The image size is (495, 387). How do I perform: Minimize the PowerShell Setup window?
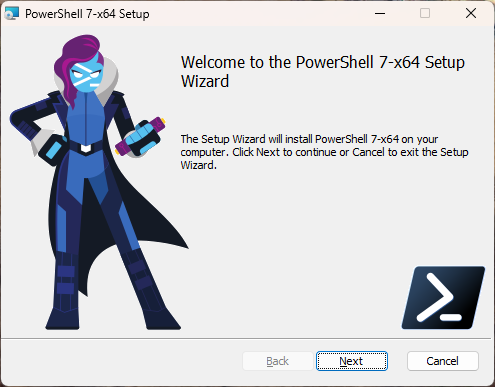pyautogui.click(x=380, y=14)
